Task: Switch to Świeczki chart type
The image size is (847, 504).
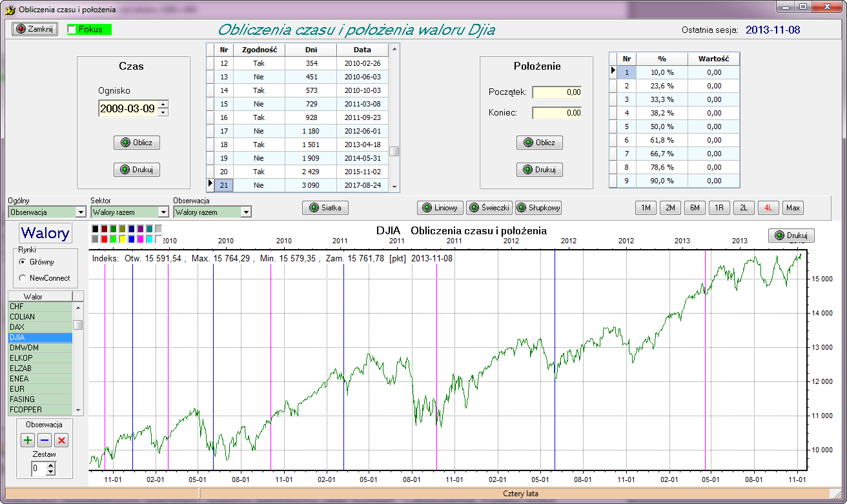Action: point(489,208)
